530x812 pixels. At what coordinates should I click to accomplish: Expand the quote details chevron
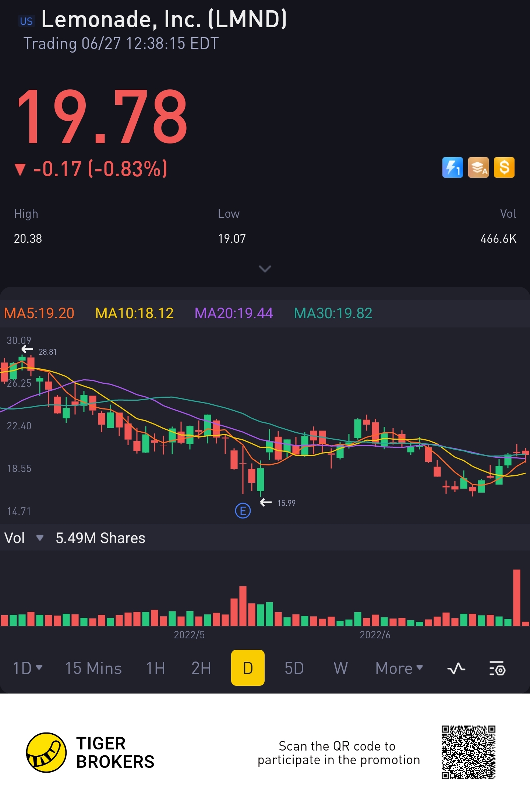coord(265,269)
